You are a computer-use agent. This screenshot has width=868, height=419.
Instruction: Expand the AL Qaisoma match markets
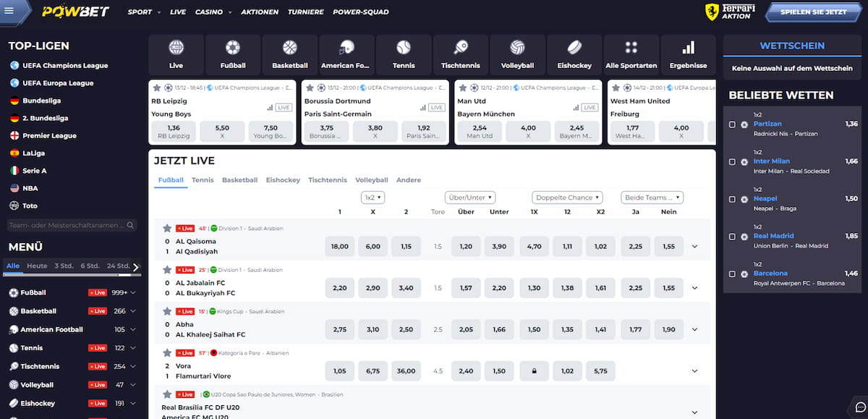(694, 246)
